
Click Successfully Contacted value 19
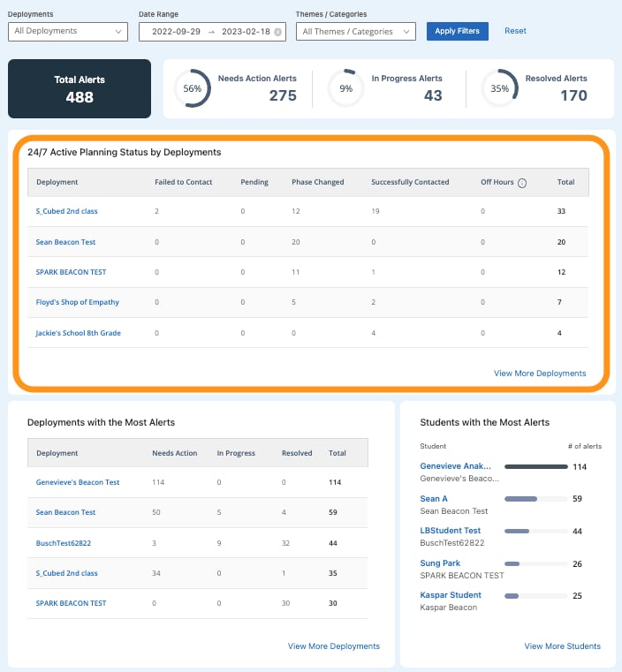(375, 211)
